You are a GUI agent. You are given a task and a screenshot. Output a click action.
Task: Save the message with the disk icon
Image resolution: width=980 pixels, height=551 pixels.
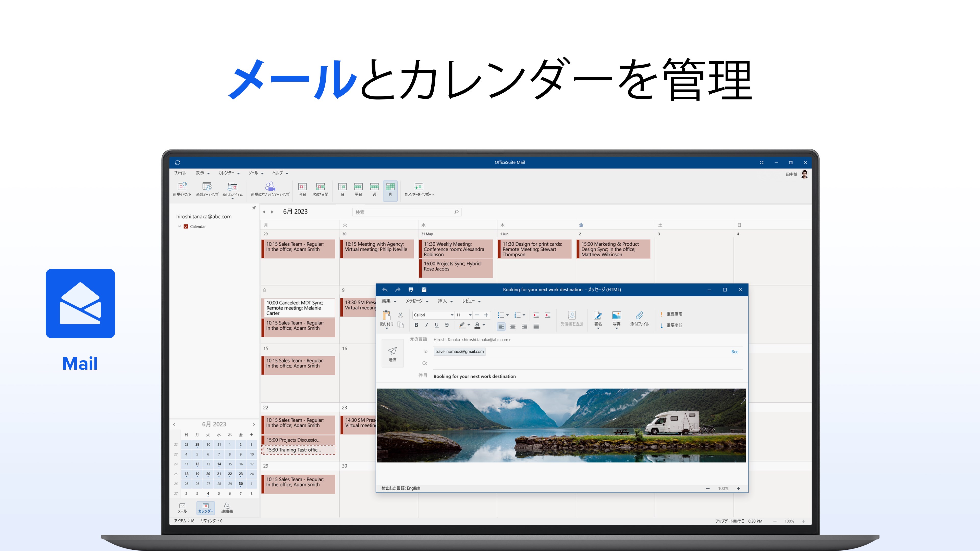424,290
